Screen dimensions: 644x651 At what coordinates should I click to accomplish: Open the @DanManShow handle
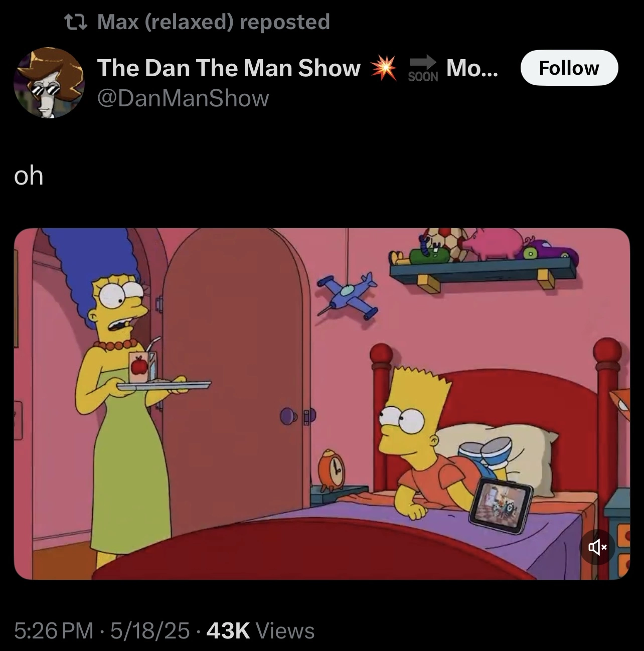183,98
